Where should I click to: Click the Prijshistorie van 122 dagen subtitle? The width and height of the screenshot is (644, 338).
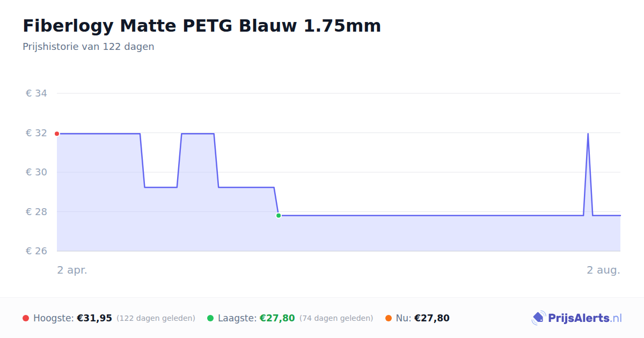[x=89, y=47]
